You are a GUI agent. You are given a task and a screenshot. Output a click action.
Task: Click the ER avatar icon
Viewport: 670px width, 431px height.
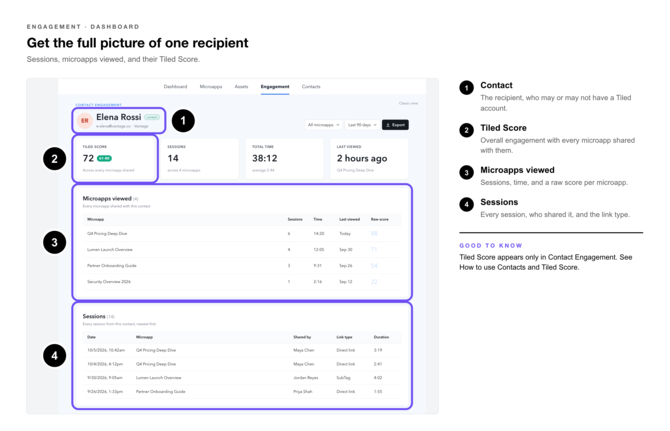coord(85,120)
